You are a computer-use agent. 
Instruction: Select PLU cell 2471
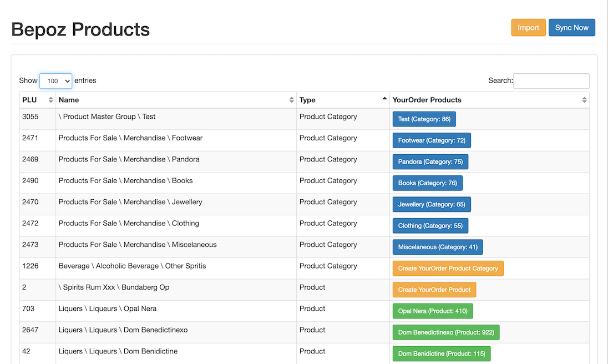pos(31,138)
